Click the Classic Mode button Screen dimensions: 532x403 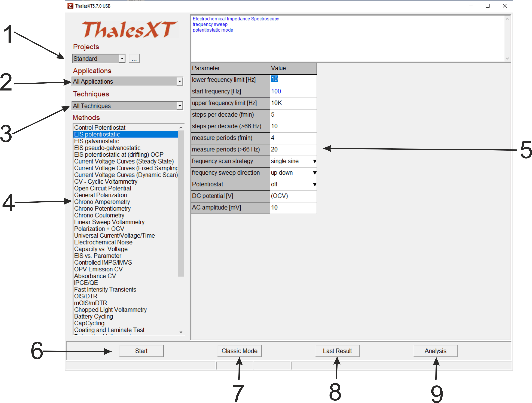click(x=239, y=351)
